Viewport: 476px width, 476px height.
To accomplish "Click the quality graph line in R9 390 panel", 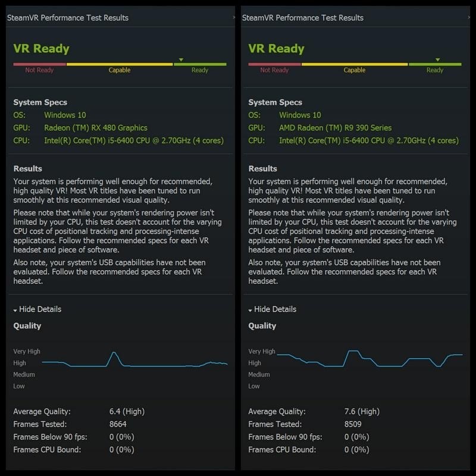I will tap(369, 359).
